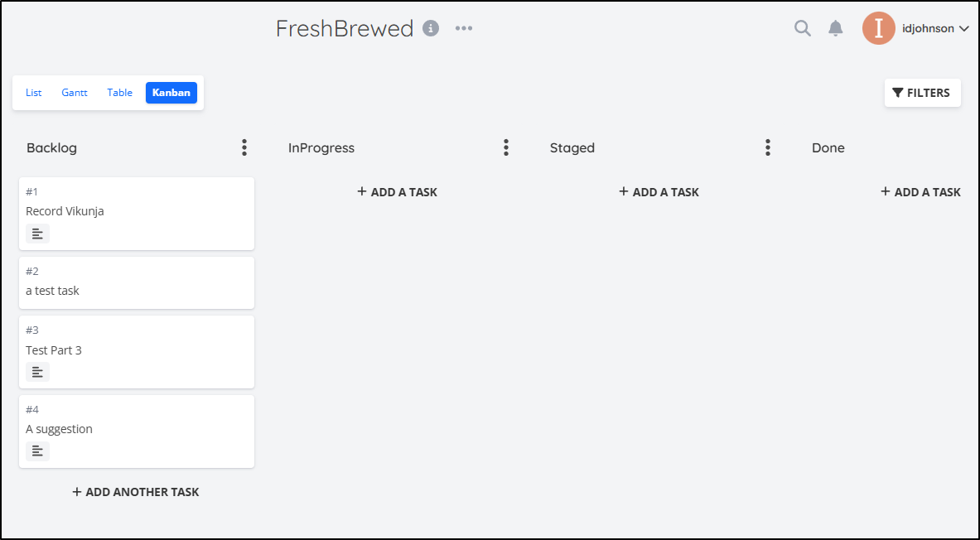Viewport: 980px width, 540px height.
Task: Click the search magnifier icon
Action: (803, 28)
